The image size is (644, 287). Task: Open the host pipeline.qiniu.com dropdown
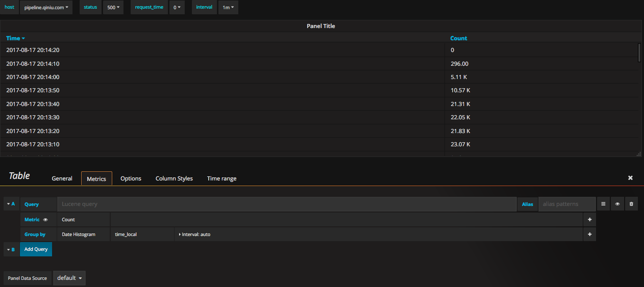[46, 8]
